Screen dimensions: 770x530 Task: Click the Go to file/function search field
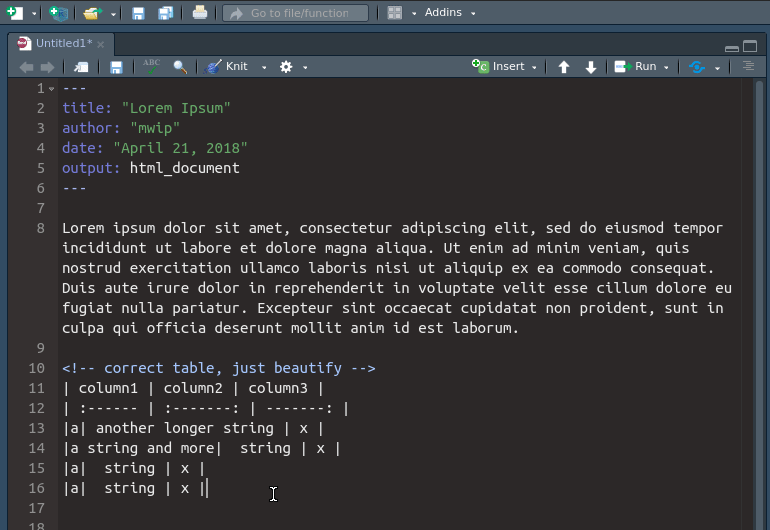(295, 13)
